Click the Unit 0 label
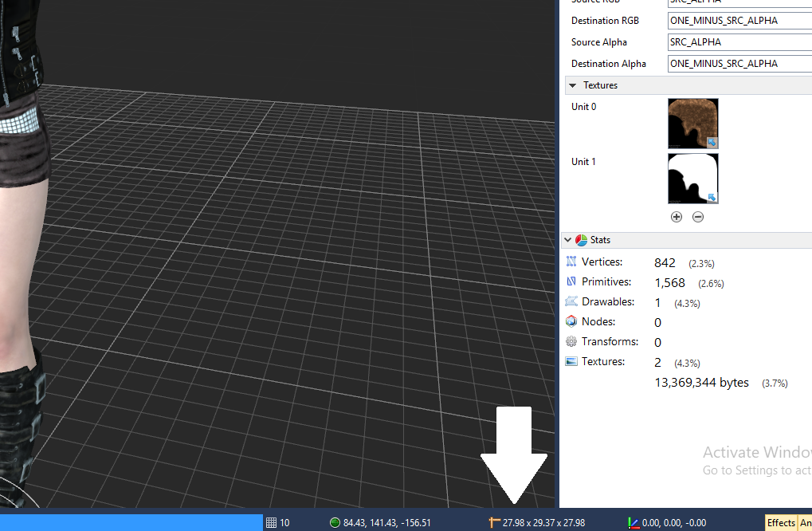The height and width of the screenshot is (531, 812). click(x=583, y=107)
